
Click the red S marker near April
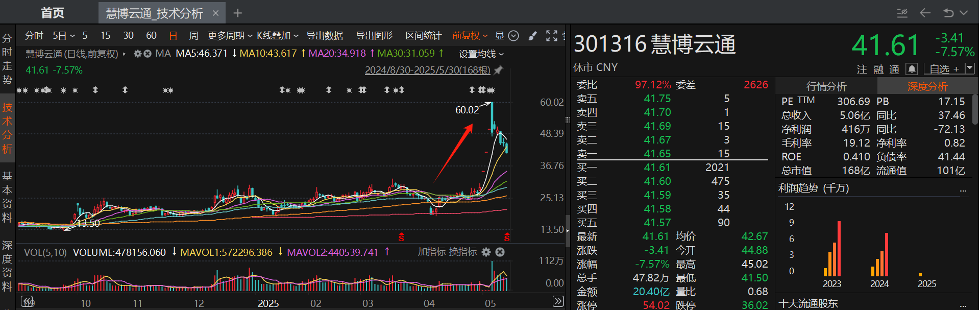click(401, 237)
